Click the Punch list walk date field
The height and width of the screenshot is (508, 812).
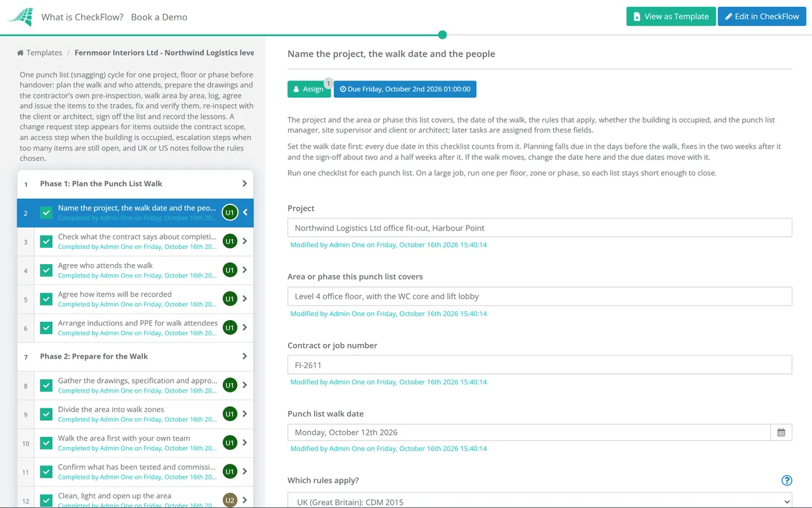pos(529,432)
